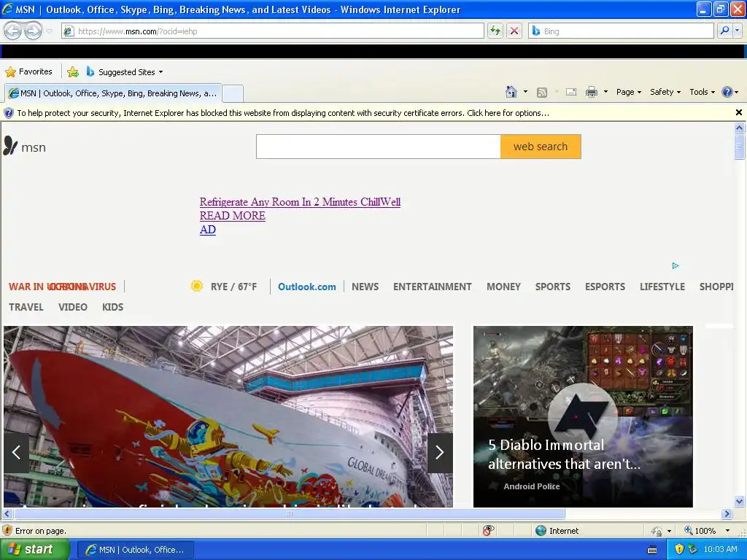Click the Read Mail envelope icon

(571, 92)
